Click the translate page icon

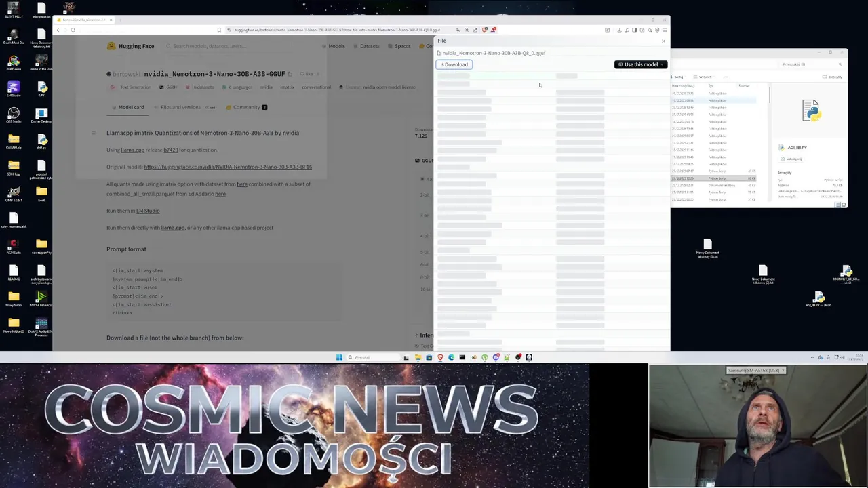point(458,30)
